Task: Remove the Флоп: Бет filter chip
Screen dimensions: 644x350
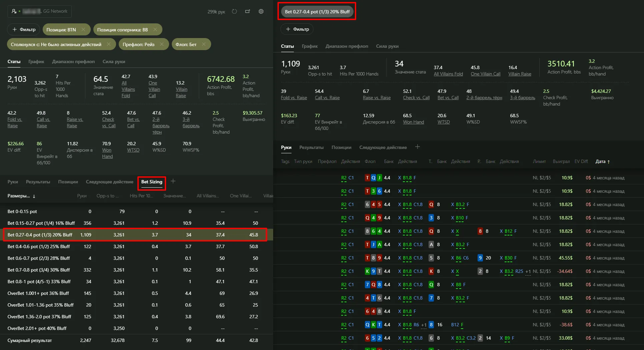Action: pyautogui.click(x=204, y=44)
